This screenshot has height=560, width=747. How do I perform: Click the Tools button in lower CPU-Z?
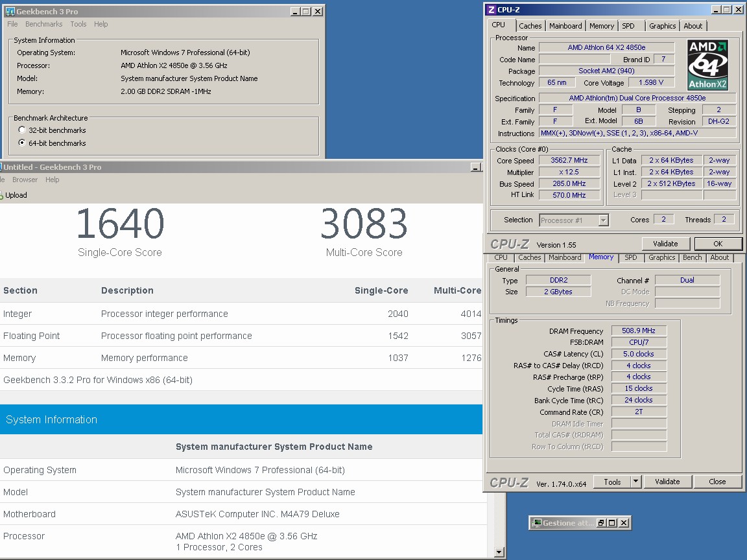(613, 482)
